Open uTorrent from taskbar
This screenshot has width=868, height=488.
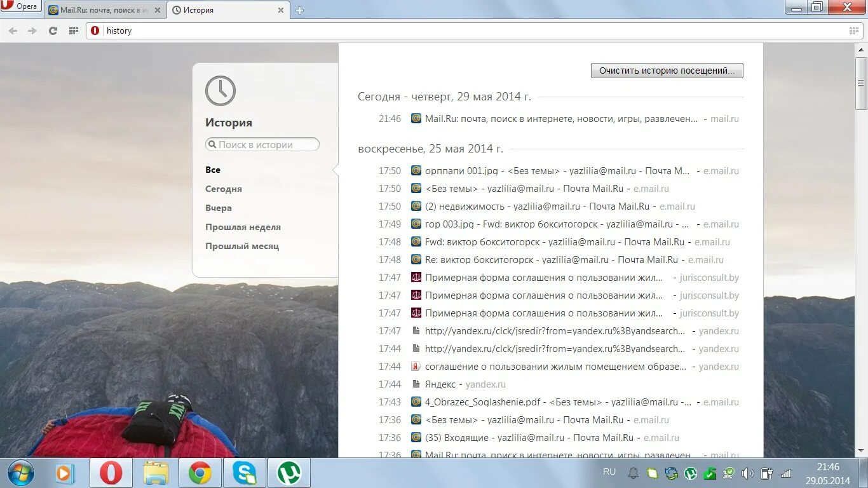tap(289, 473)
